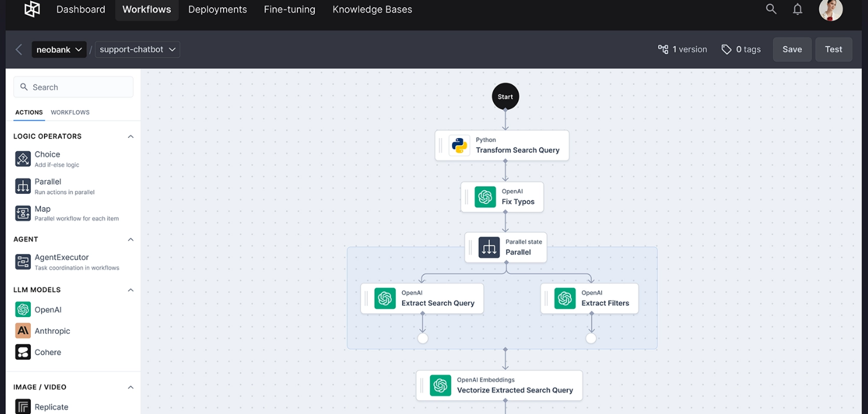The height and width of the screenshot is (414, 868).
Task: Open the neobank project dropdown
Action: [x=59, y=49]
